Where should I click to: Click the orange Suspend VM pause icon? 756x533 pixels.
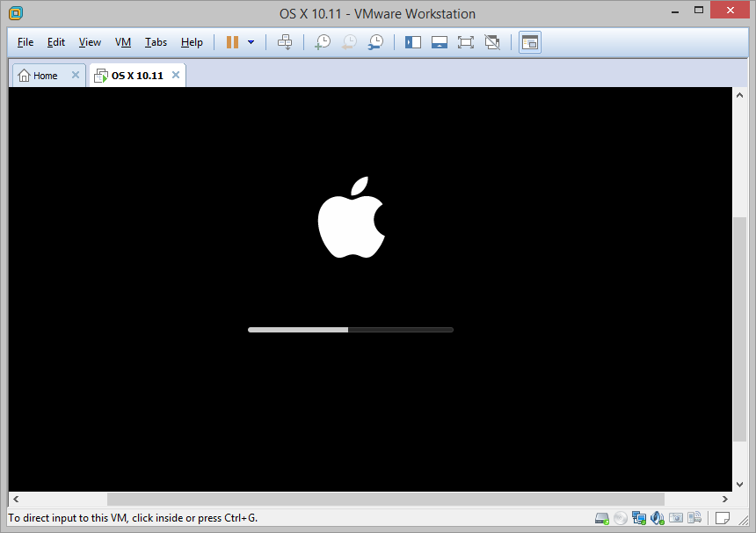[x=232, y=42]
